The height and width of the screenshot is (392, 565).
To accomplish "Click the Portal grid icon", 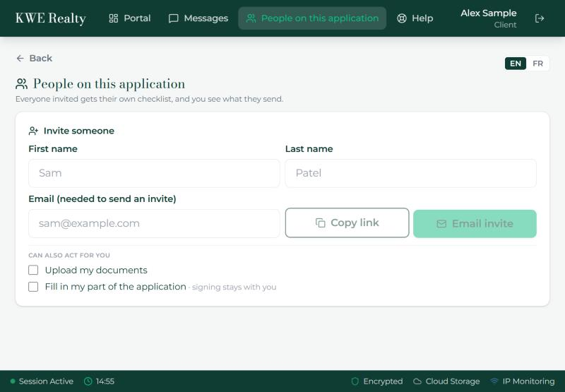I will 114,18.
